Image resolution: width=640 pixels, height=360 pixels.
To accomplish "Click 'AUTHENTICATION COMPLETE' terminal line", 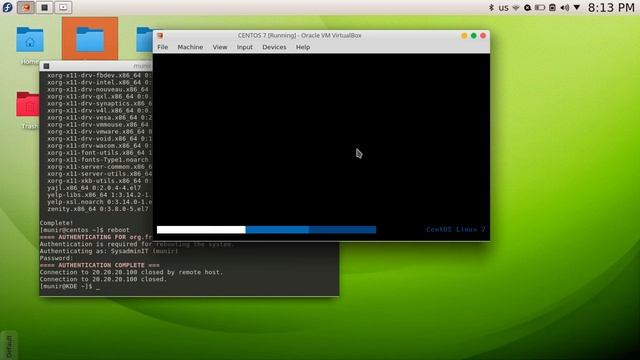I will (100, 265).
